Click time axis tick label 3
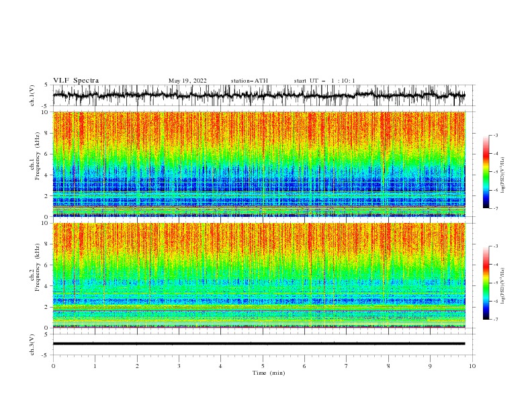This screenshot has width=532, height=411. 179,366
